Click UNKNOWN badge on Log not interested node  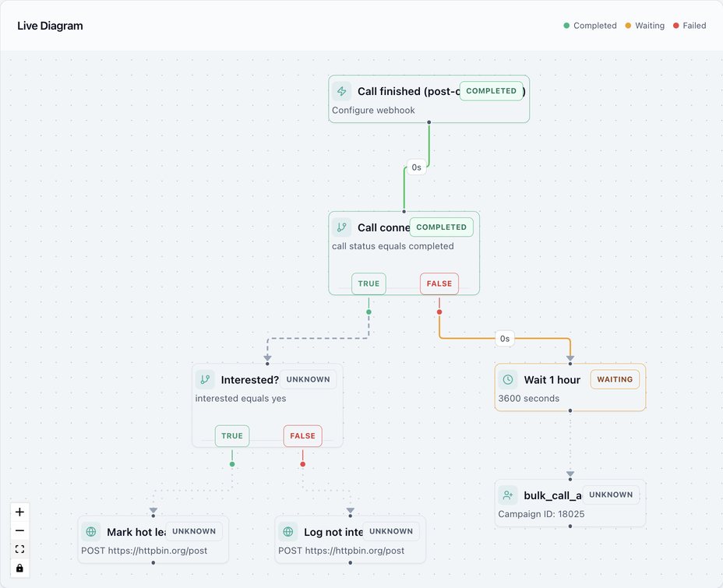pos(391,531)
